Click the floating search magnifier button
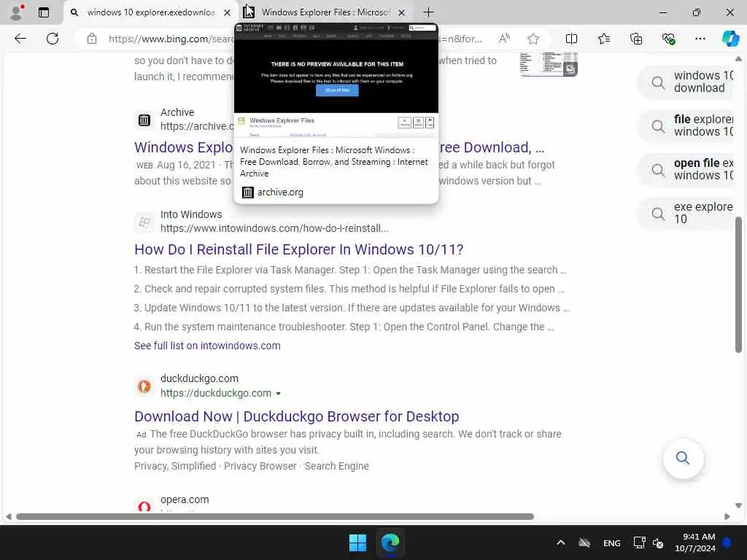Screen dimensions: 747x560 683,458
